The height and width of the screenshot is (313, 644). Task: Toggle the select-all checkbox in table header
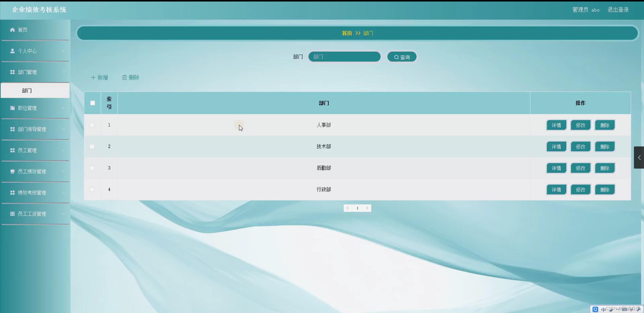click(x=93, y=103)
